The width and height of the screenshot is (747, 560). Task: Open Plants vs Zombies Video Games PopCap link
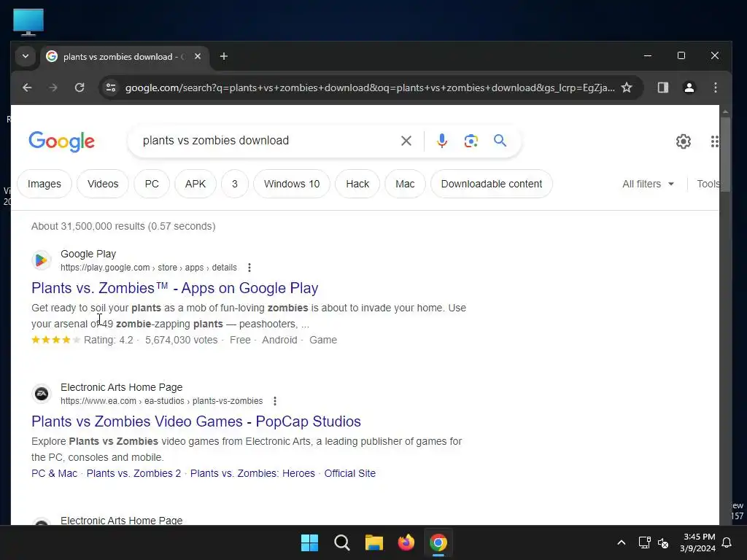coord(196,421)
